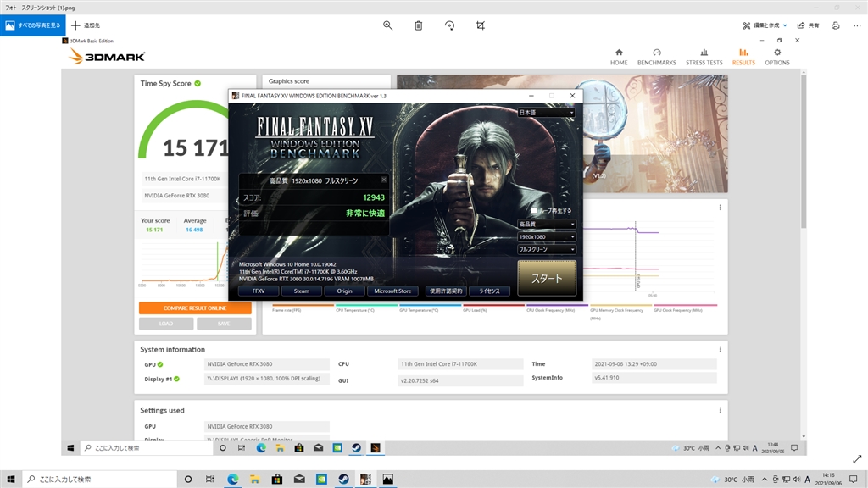Click the SAVE button in 3DMark
The width and height of the screenshot is (868, 488).
click(224, 324)
